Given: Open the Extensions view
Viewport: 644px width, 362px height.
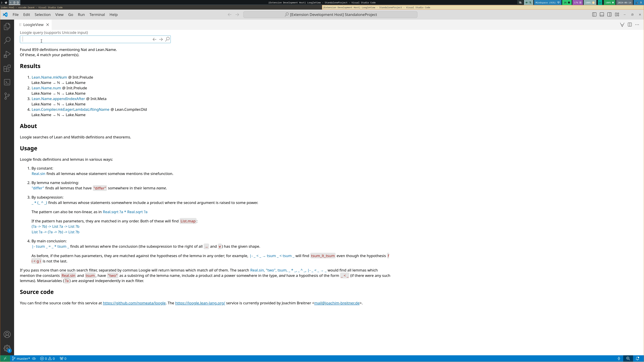Looking at the screenshot, I should [x=7, y=68].
